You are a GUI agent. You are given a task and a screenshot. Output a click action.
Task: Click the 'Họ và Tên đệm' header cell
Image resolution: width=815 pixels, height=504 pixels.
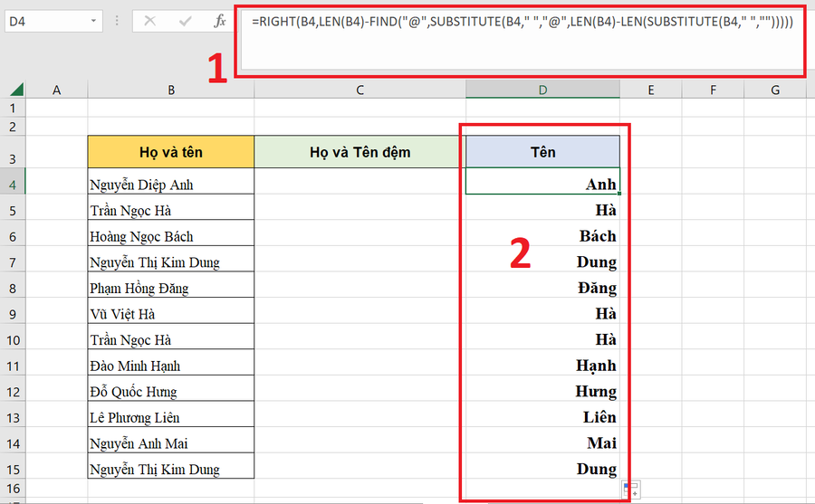pyautogui.click(x=360, y=152)
